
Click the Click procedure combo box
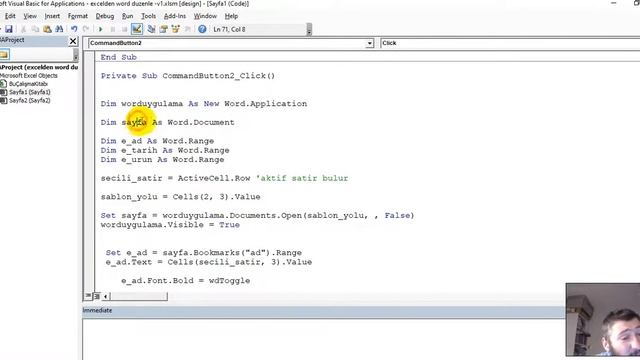(509, 43)
